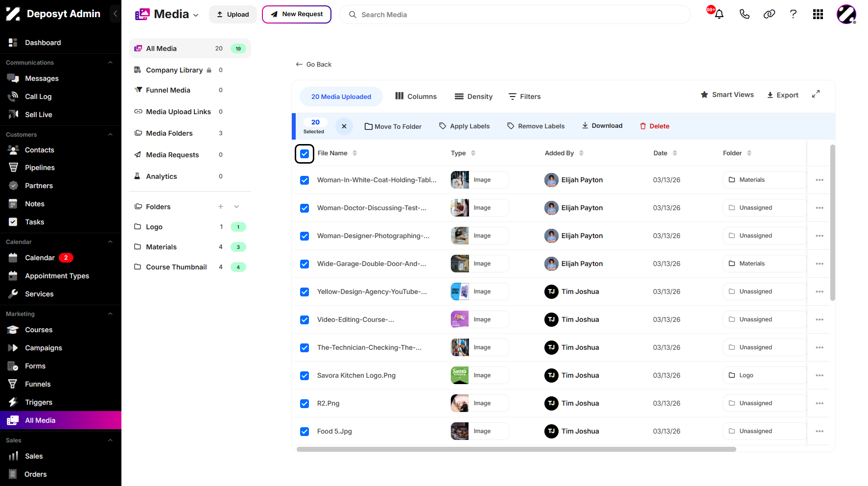Screen dimensions: 868x486
Task: Uncheck Video-Editing-Course file checkbox
Action: (305, 319)
